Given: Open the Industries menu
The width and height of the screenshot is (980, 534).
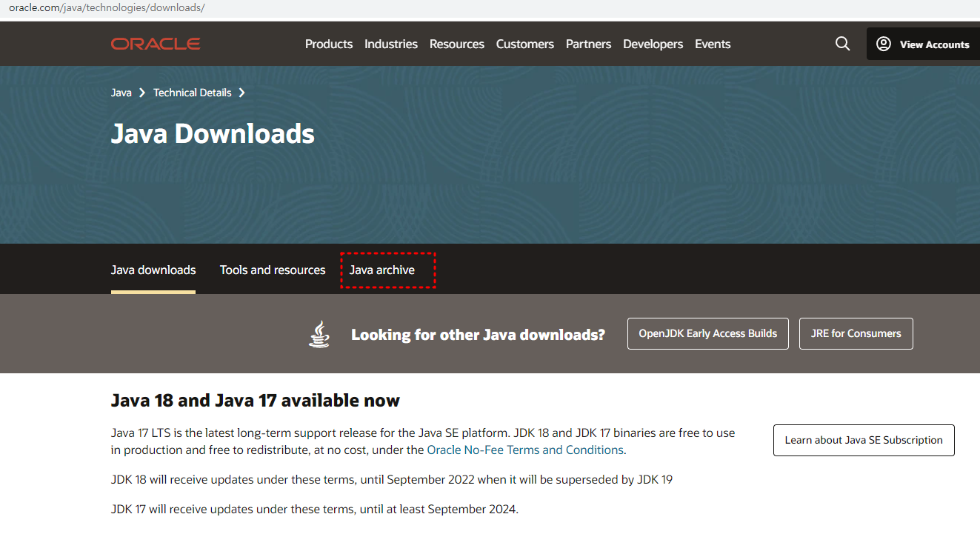Looking at the screenshot, I should pos(391,44).
